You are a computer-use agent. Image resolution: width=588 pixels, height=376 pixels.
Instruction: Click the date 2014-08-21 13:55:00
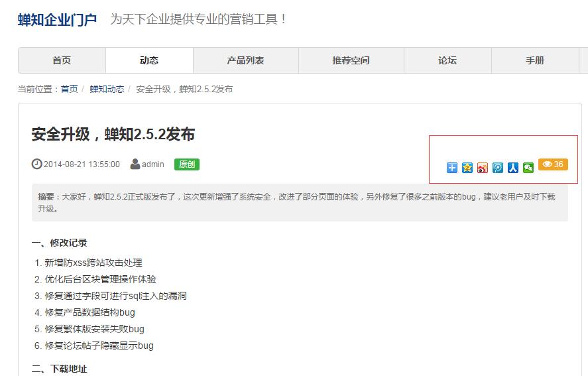[82, 164]
